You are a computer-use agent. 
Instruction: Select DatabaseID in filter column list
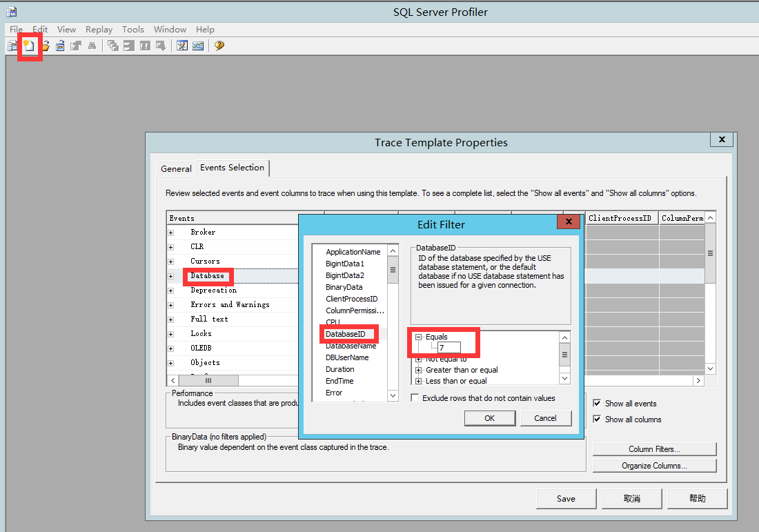pyautogui.click(x=346, y=334)
